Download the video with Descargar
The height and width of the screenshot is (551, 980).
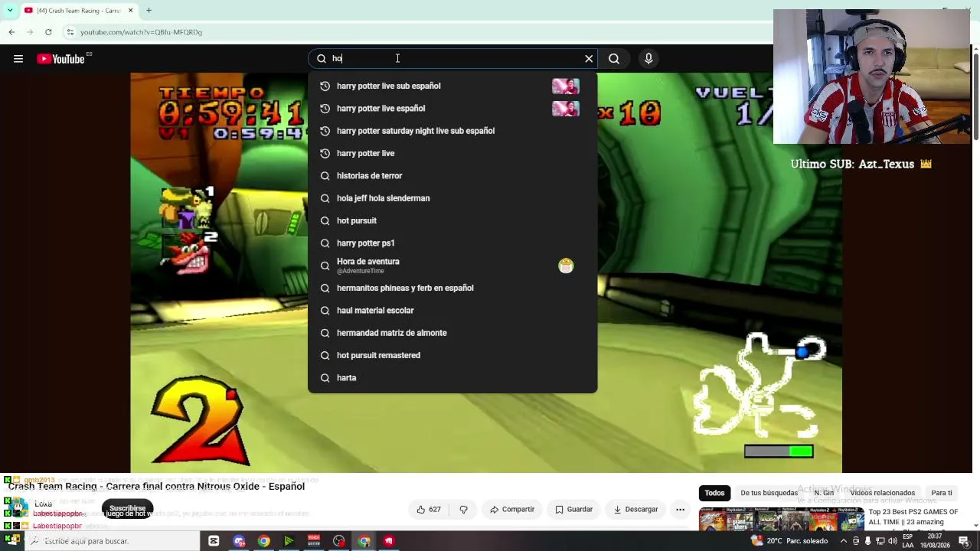635,510
